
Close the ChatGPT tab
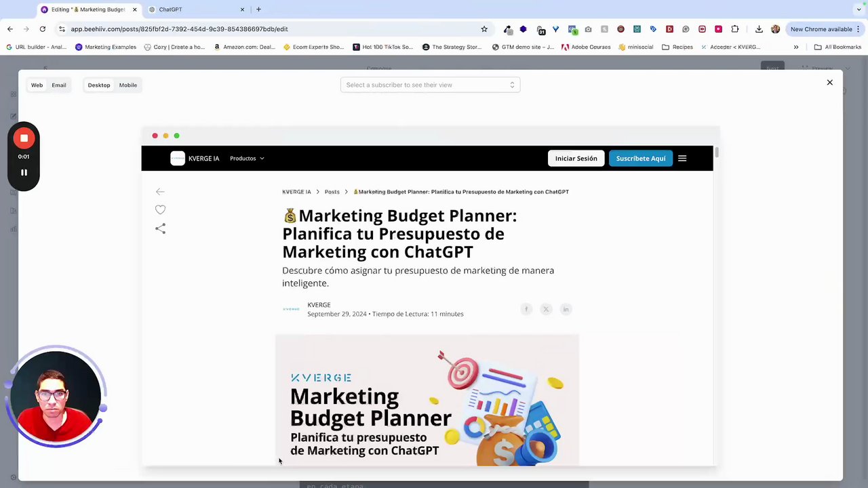242,9
